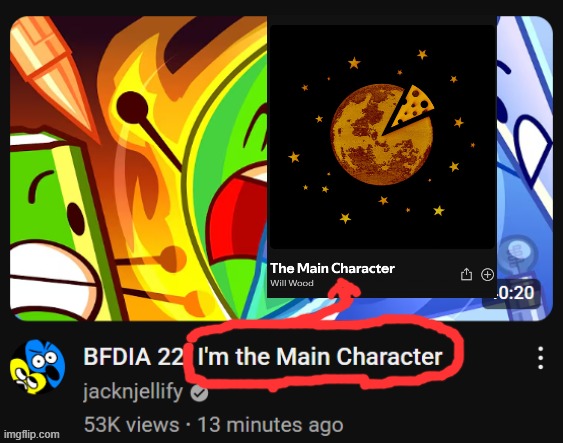Click the dark round match head in the flames
563x443 pixels.
click(x=132, y=108)
